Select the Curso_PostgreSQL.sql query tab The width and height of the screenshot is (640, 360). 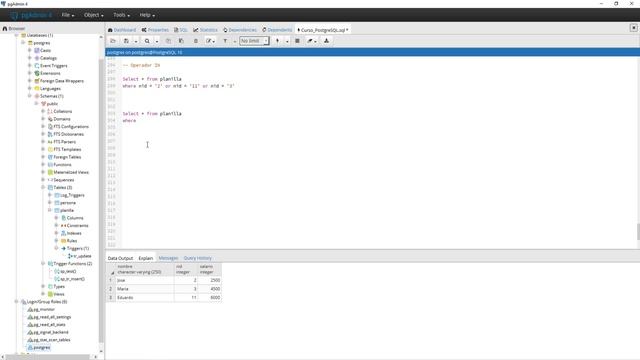pyautogui.click(x=322, y=30)
